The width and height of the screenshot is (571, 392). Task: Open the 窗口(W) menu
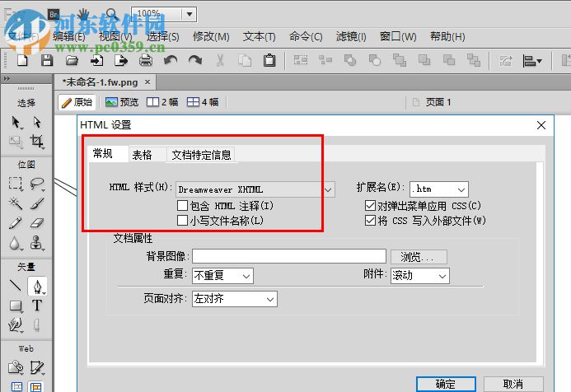[x=398, y=37]
